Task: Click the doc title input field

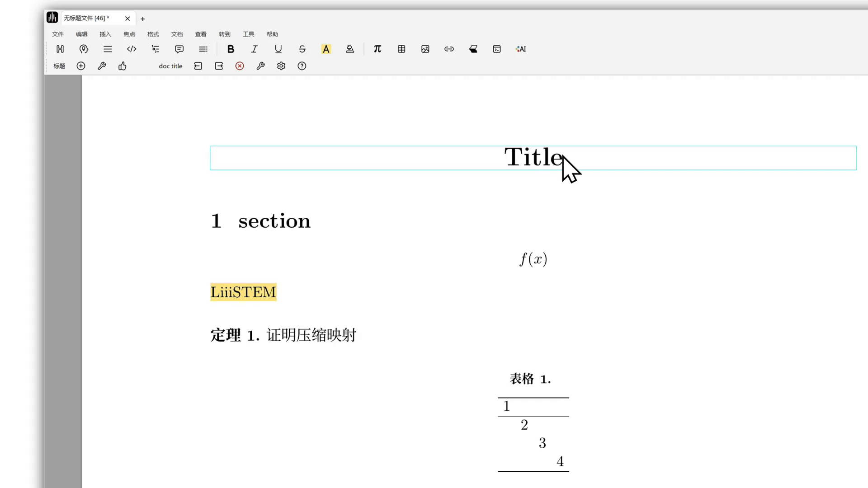Action: pos(170,66)
